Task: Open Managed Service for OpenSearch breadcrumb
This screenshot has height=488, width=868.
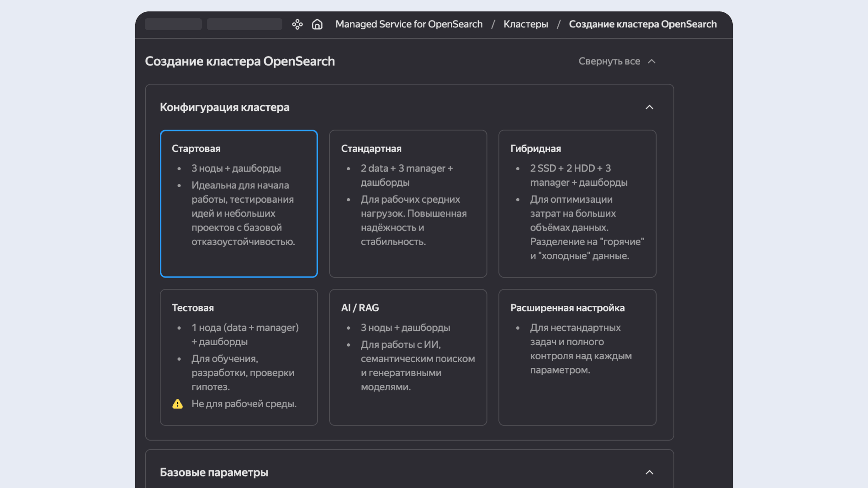Action: (409, 24)
